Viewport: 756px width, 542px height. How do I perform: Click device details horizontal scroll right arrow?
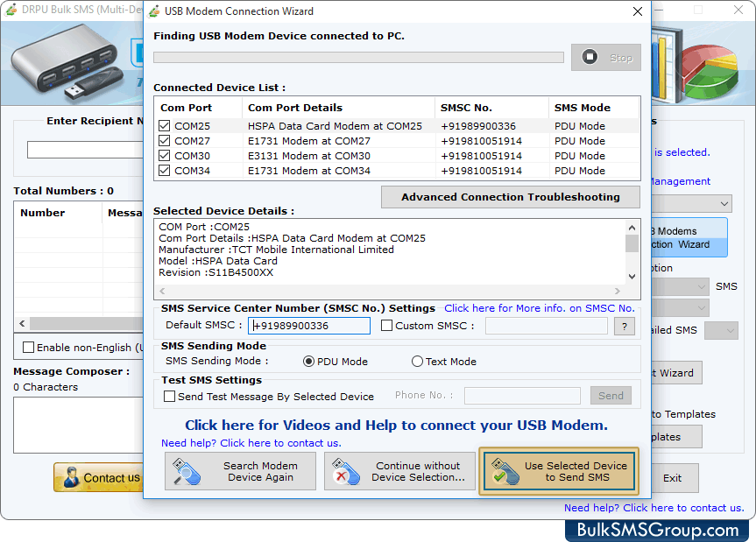[617, 291]
